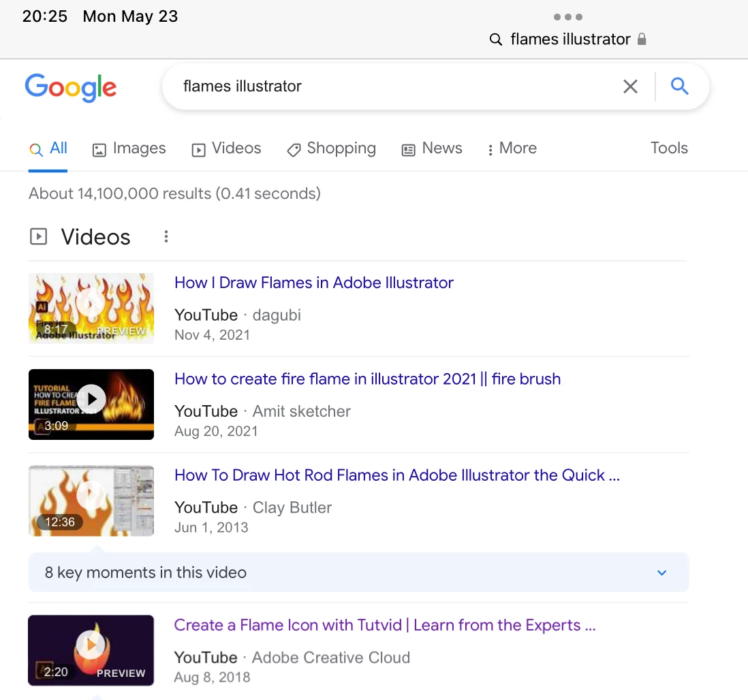Image resolution: width=748 pixels, height=700 pixels.
Task: Click the 'Videos' section heading
Action: 95,237
